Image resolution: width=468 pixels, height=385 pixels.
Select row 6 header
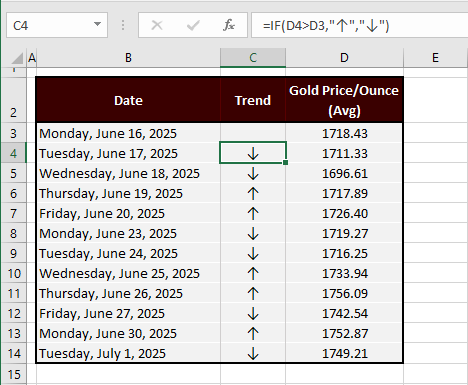click(x=13, y=193)
